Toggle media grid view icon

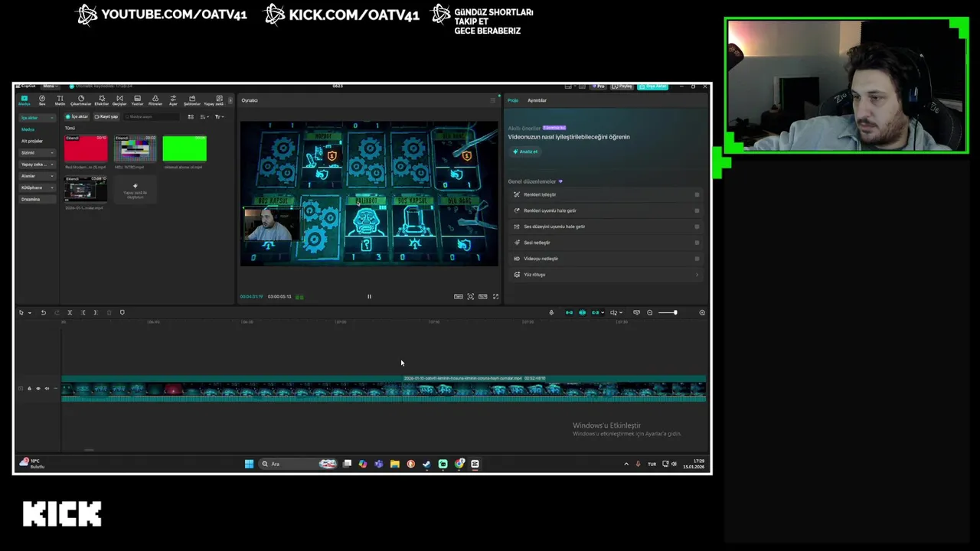191,116
